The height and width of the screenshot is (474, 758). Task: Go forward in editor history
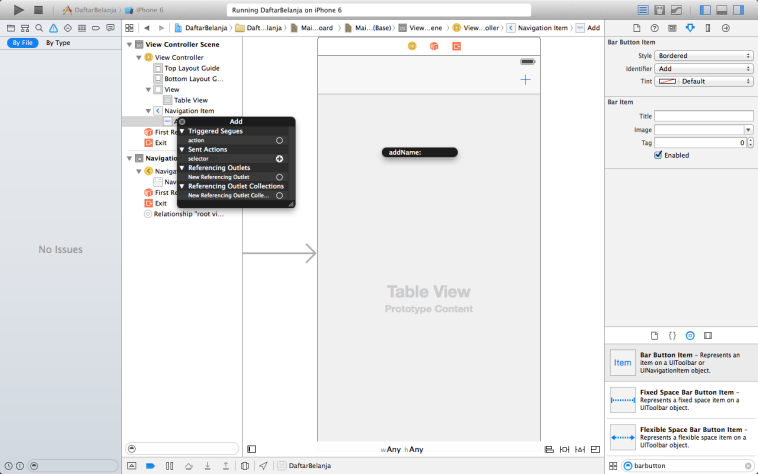click(161, 28)
